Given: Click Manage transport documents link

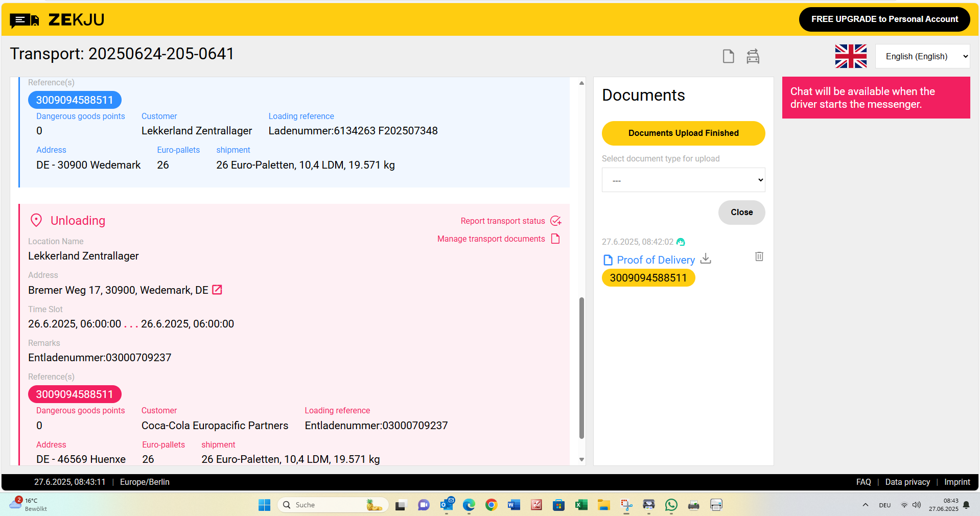Looking at the screenshot, I should 491,239.
